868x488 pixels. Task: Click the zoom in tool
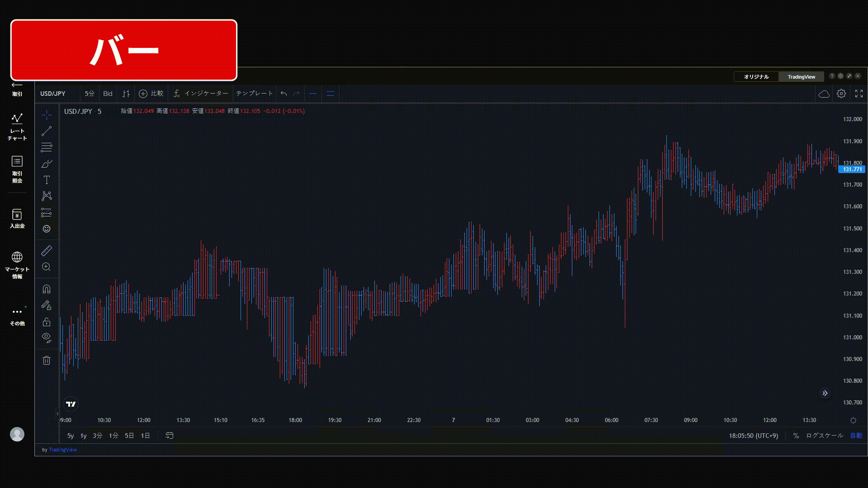click(47, 267)
